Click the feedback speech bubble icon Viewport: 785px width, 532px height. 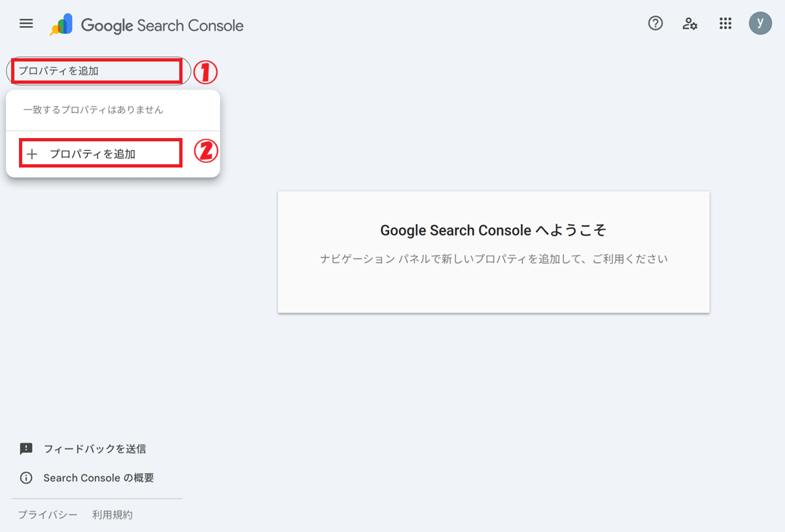click(x=26, y=449)
